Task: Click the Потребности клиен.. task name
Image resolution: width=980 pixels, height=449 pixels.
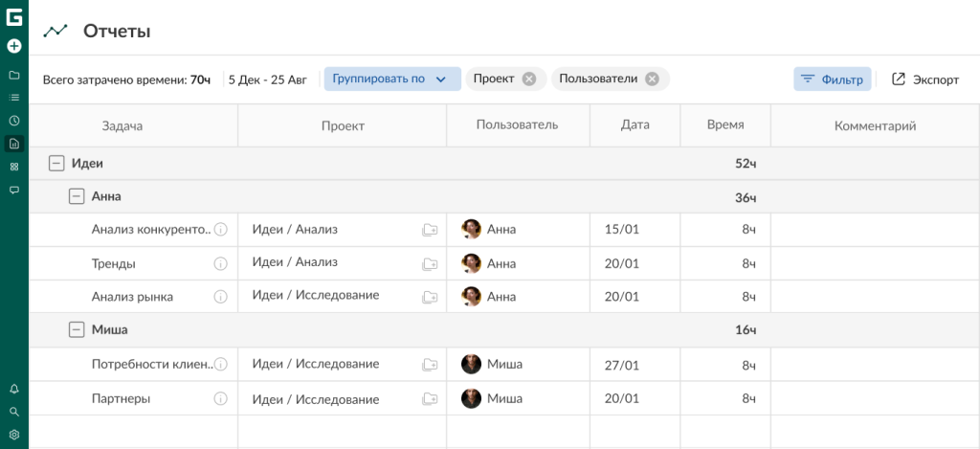Action: pyautogui.click(x=151, y=364)
